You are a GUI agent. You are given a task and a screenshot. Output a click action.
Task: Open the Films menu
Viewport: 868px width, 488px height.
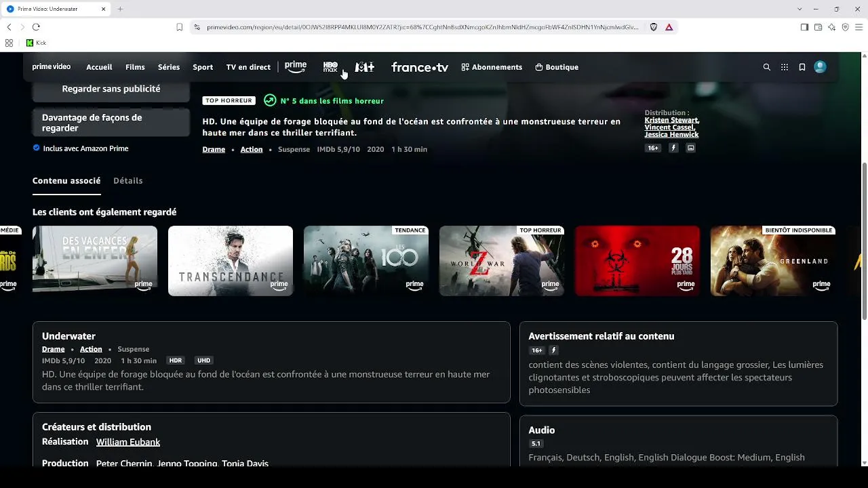[x=135, y=67]
